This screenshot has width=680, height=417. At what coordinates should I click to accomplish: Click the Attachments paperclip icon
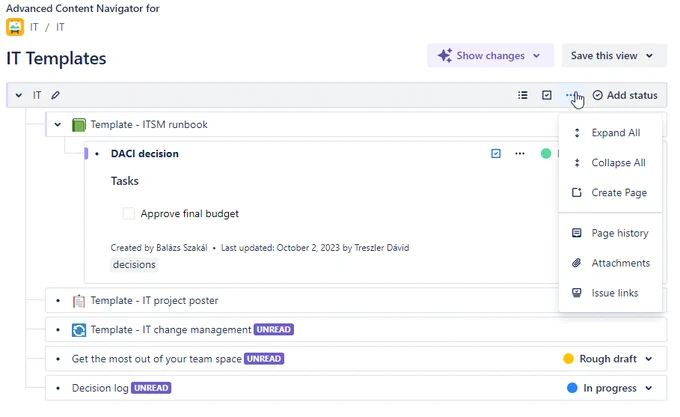[x=576, y=263]
